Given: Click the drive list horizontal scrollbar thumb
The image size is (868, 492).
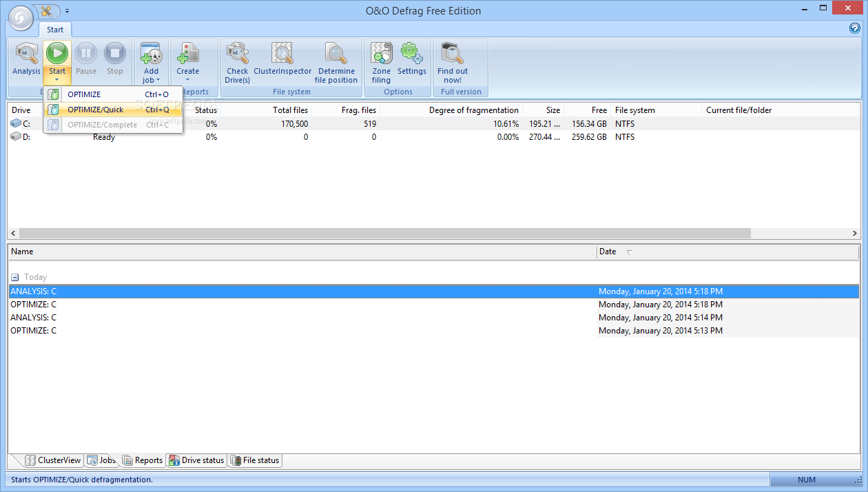Looking at the screenshot, I should point(384,234).
